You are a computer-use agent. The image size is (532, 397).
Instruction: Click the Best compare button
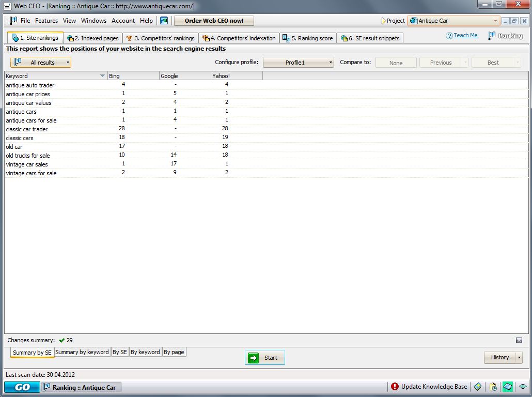pos(493,63)
